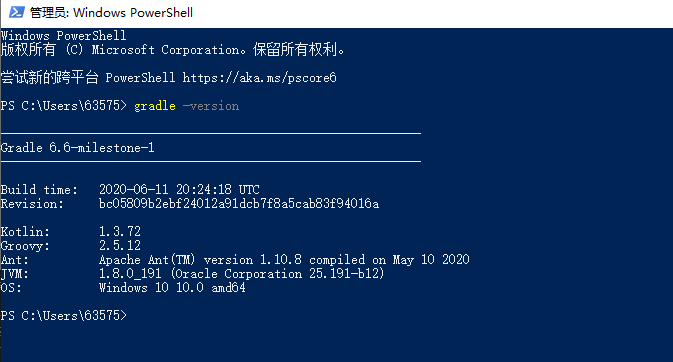673x362 pixels.
Task: Click the 'Windows PowerShell' banner line
Action: [x=64, y=36]
